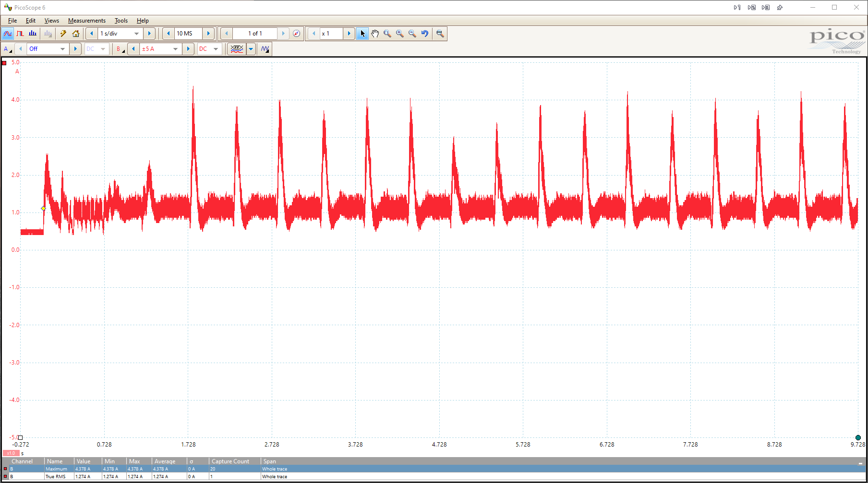This screenshot has width=868, height=483.
Task: Click the yellow trigger marker diamond
Action: 44,209
